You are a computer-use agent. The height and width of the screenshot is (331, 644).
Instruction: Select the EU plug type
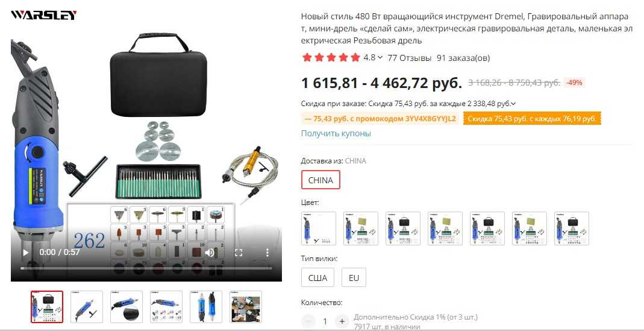pos(354,277)
